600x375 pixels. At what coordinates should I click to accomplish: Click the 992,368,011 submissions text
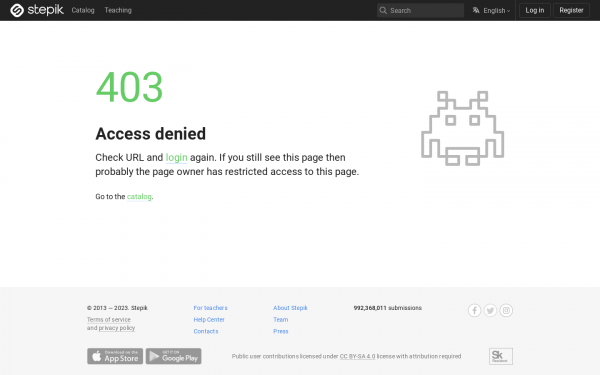pos(388,308)
